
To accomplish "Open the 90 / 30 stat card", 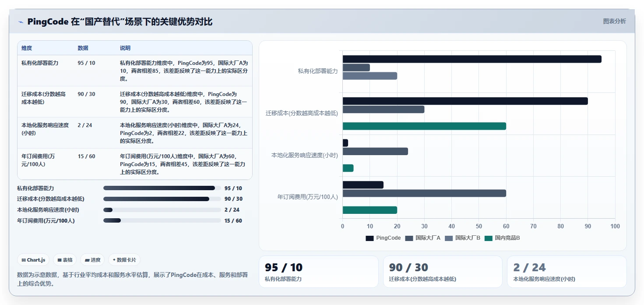I will pyautogui.click(x=443, y=272).
